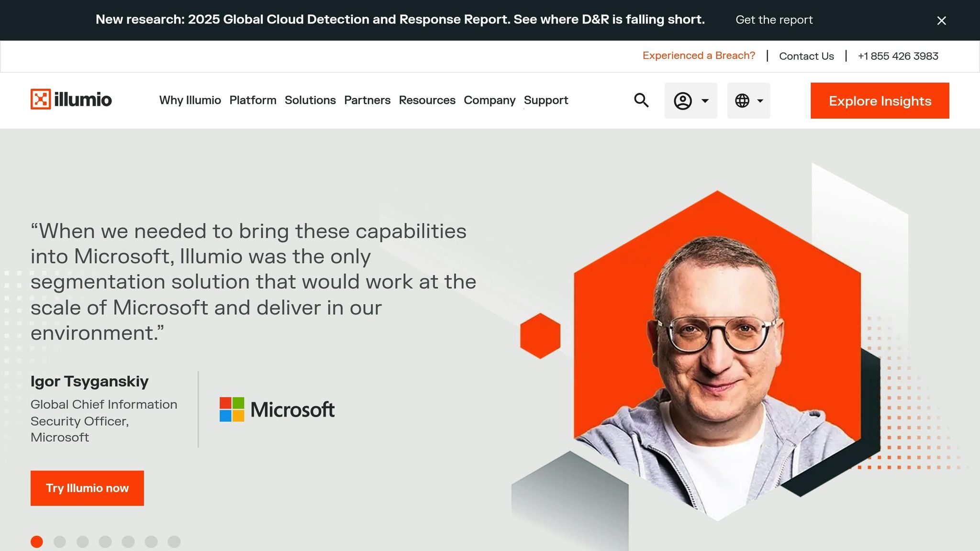Click Igor Tsyganskiy's hexagon portrait
The width and height of the screenshot is (980, 551).
tap(717, 354)
